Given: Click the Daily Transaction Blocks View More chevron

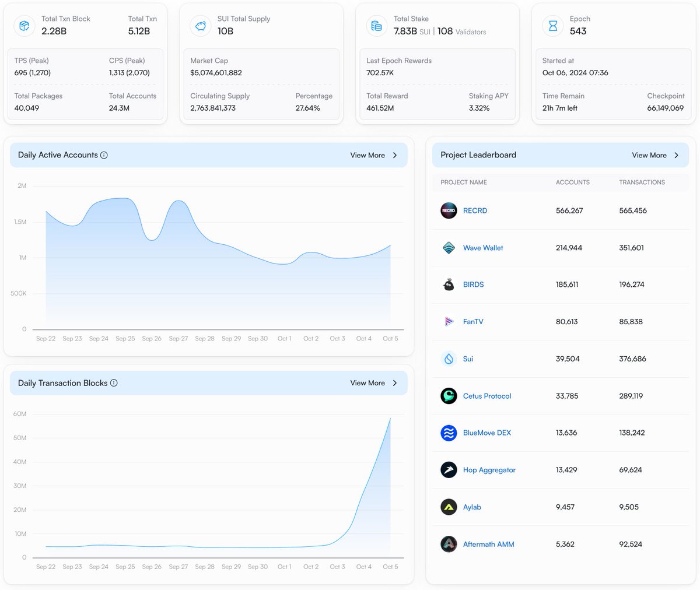Looking at the screenshot, I should point(395,383).
